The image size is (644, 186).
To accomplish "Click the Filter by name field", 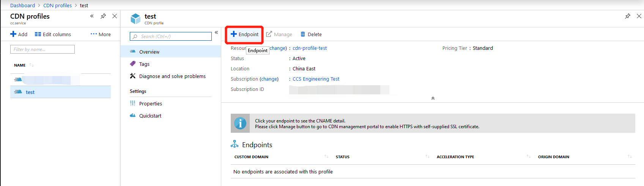I will coord(43,49).
